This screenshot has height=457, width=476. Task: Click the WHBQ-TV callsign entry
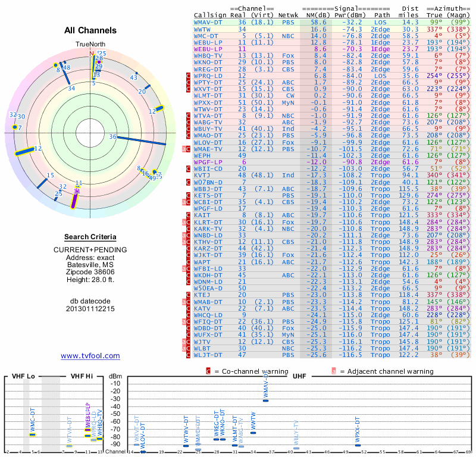(x=209, y=56)
